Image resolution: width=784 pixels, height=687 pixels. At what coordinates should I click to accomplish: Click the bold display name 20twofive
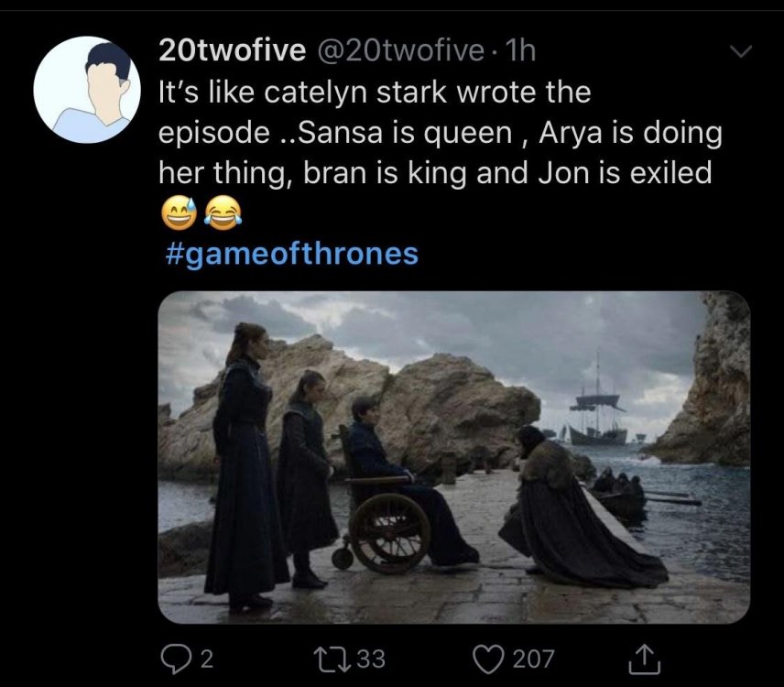(x=232, y=52)
